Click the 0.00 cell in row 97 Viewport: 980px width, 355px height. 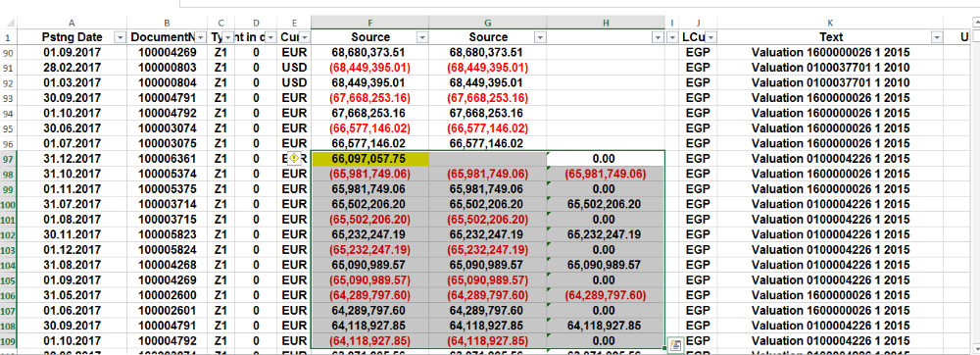pyautogui.click(x=605, y=158)
